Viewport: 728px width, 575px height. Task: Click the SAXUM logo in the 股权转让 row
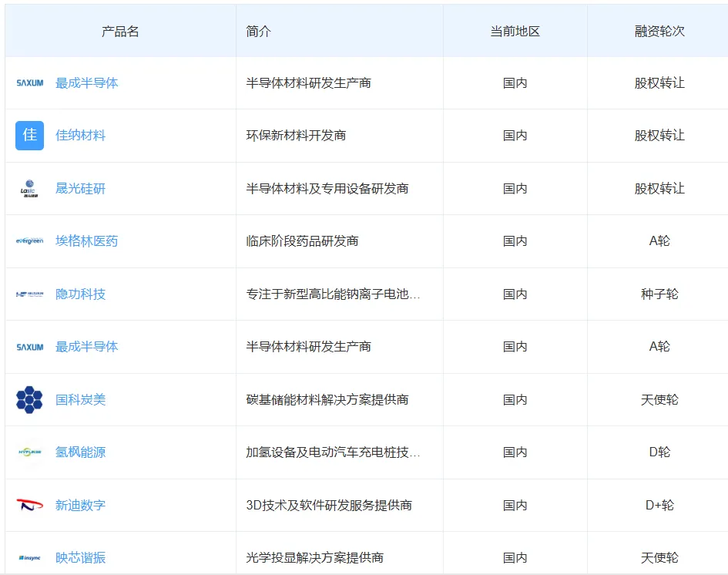pyautogui.click(x=30, y=82)
